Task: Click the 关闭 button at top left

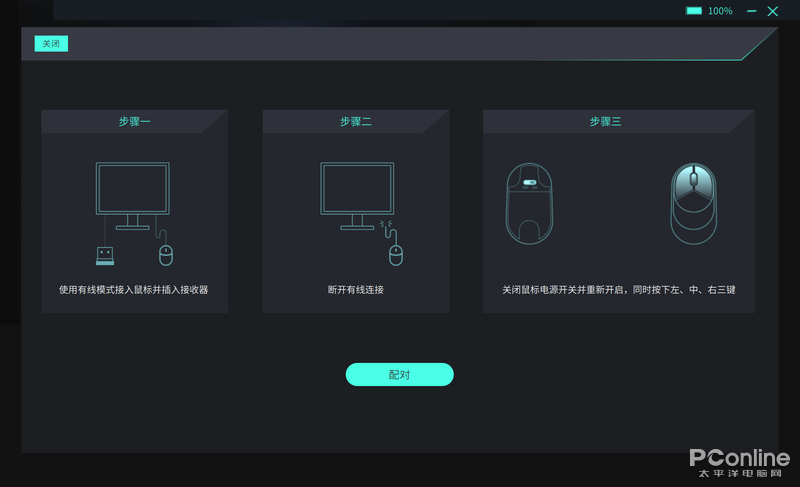Action: [x=51, y=44]
